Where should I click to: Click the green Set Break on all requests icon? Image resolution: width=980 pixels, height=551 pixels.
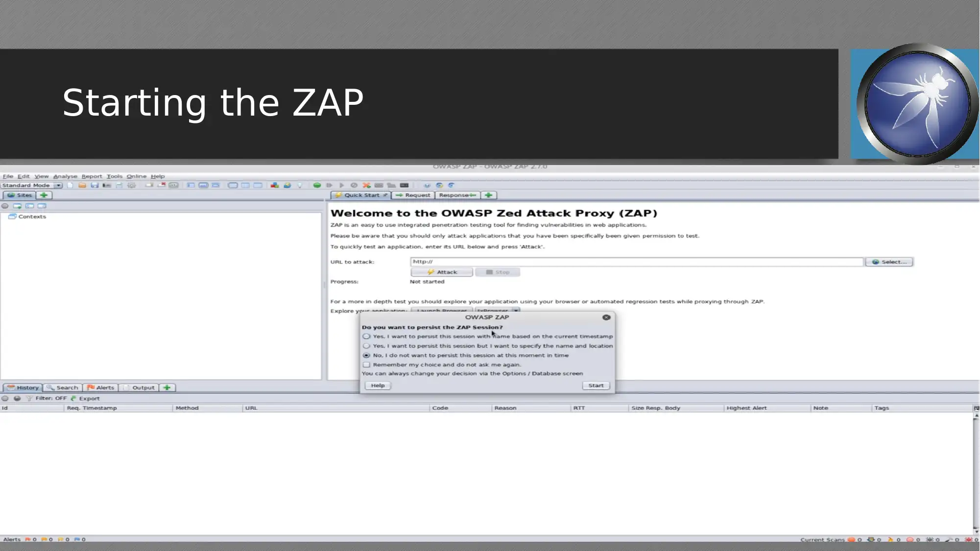(x=317, y=185)
